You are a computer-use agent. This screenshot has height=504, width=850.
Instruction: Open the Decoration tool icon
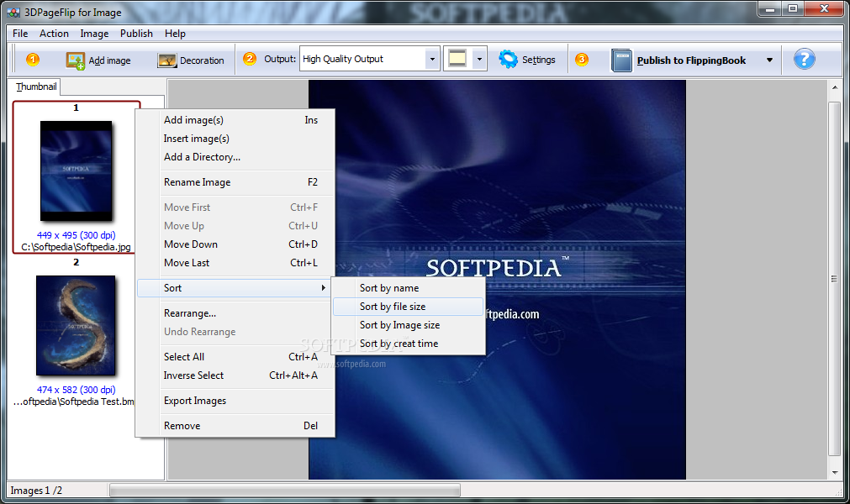tap(167, 60)
